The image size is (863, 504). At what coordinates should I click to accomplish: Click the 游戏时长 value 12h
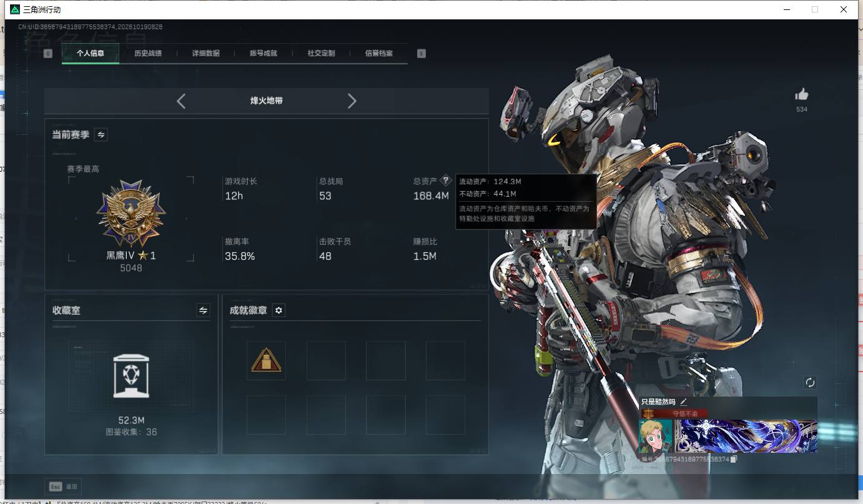coord(234,196)
